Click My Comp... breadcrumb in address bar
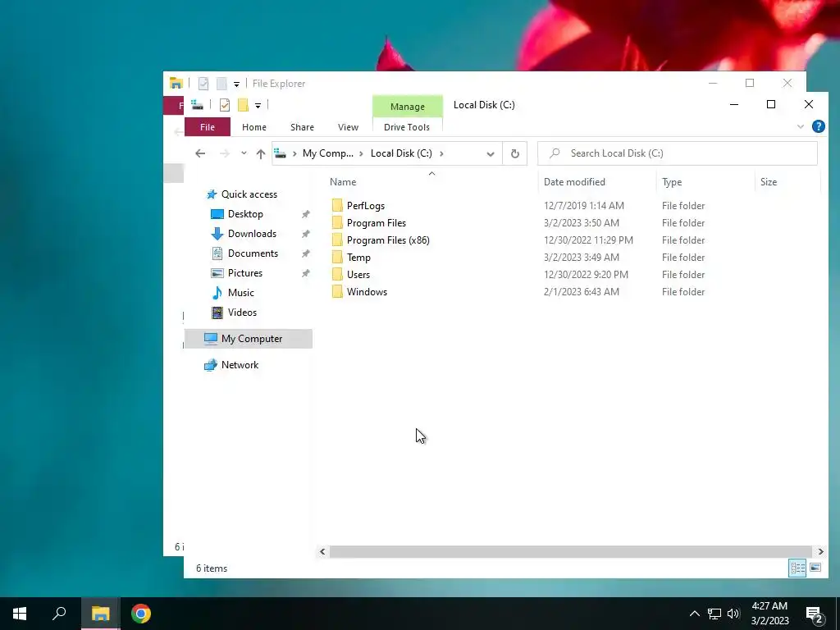Image resolution: width=840 pixels, height=630 pixels. tap(328, 153)
